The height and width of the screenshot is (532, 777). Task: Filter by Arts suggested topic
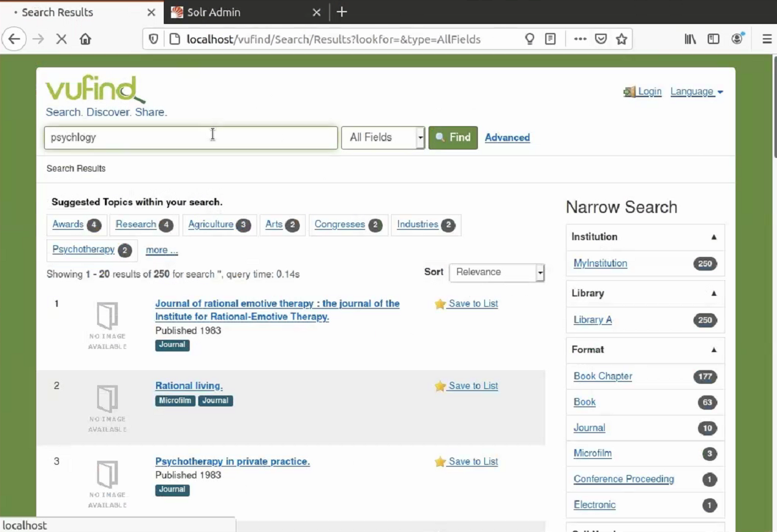click(274, 225)
